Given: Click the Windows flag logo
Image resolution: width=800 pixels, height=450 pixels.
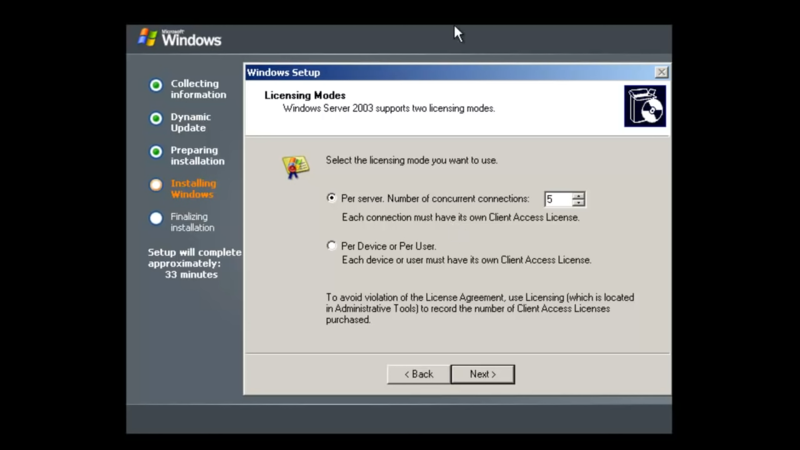Looking at the screenshot, I should point(148,37).
